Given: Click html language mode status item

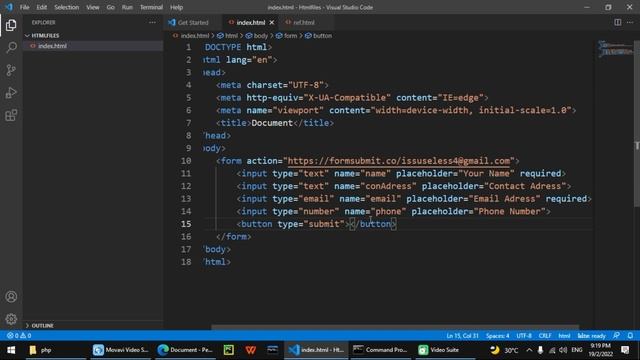Looking at the screenshot, I should click(x=564, y=336).
